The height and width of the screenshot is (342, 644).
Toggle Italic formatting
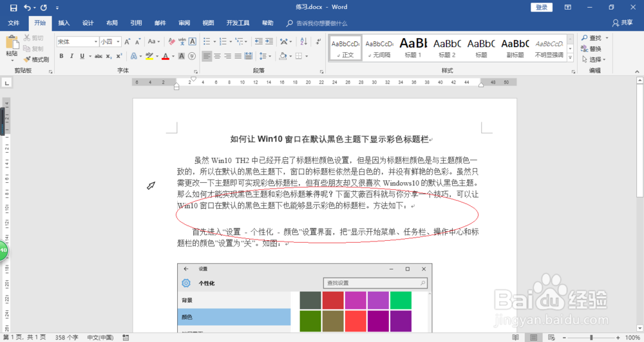pos(71,56)
